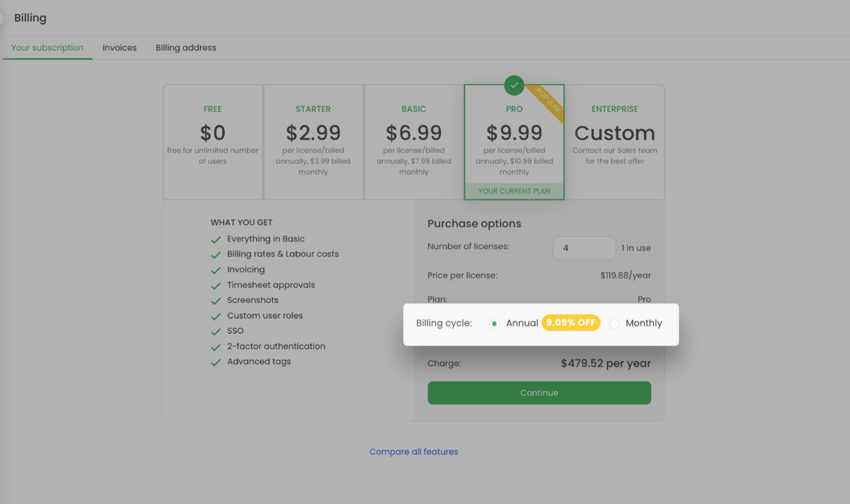Click the 9.09% OFF yellow badge
This screenshot has height=504, width=850.
571,323
